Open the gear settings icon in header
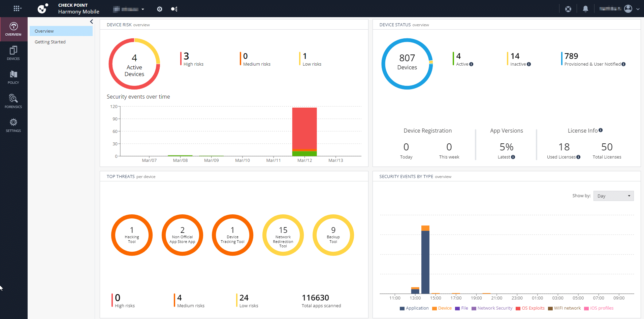Viewport: 644px width, 319px height. [160, 9]
